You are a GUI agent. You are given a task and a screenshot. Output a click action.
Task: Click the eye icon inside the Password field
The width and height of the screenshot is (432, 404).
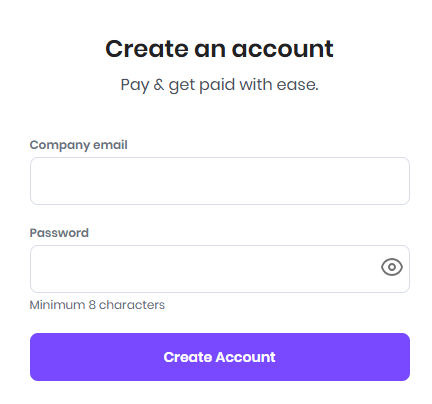[x=392, y=267]
